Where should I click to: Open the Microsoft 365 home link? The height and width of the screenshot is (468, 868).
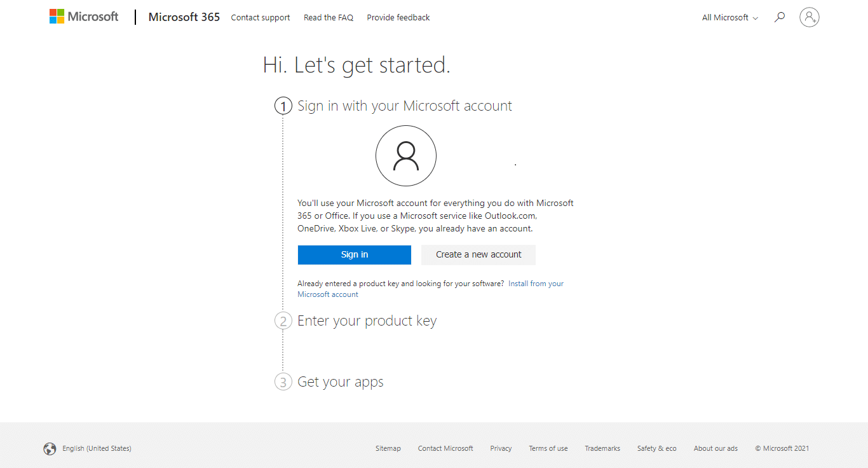click(184, 17)
